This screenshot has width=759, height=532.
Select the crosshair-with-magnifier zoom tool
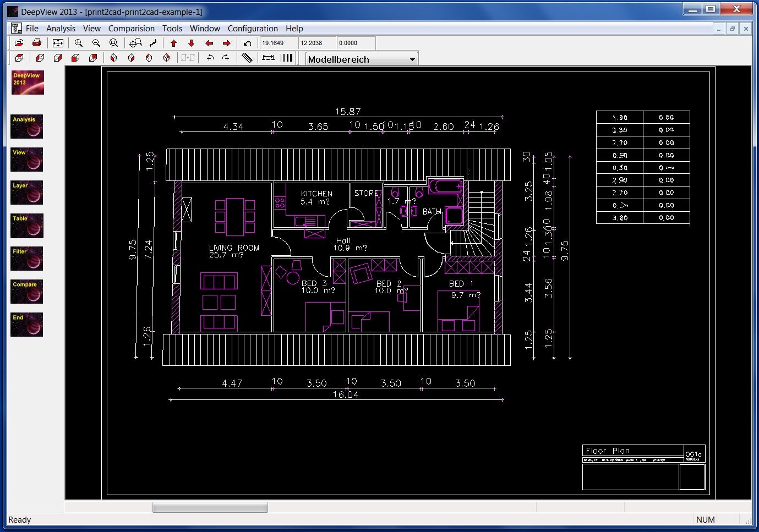point(135,43)
